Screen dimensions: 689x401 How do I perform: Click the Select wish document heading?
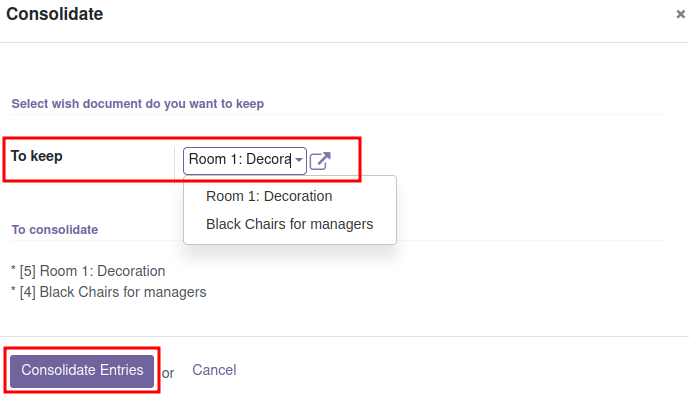(x=138, y=104)
